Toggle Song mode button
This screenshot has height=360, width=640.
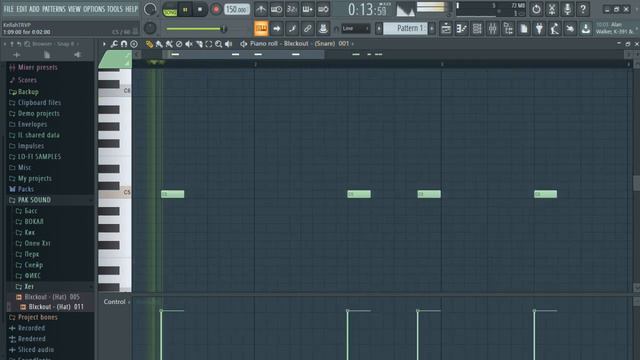[169, 9]
